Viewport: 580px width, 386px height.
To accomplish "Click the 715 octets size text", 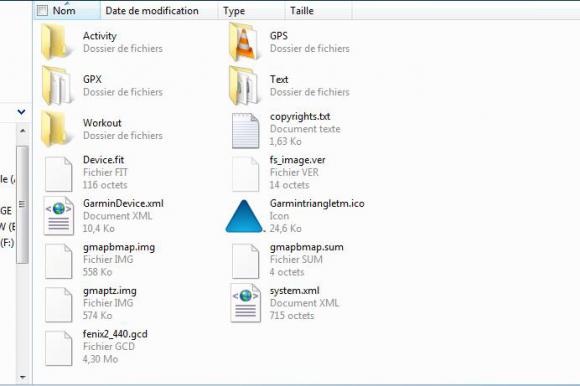I will (292, 315).
